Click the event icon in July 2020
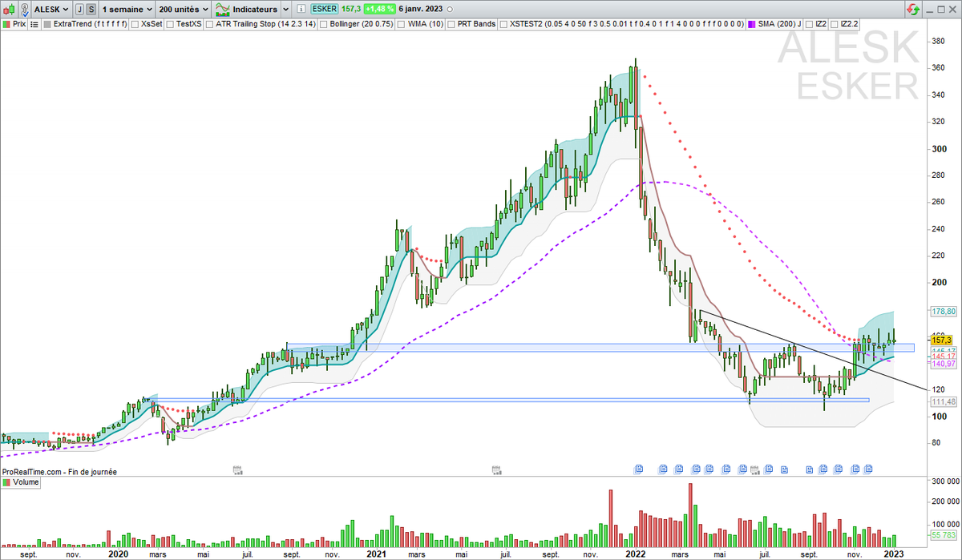The width and height of the screenshot is (962, 560). pos(236,469)
